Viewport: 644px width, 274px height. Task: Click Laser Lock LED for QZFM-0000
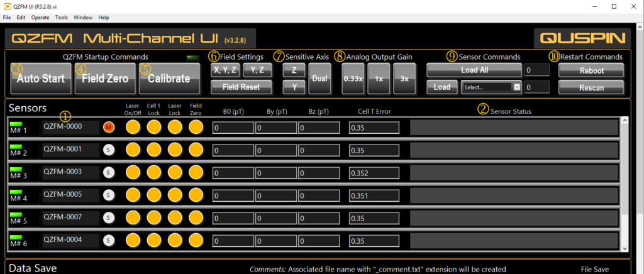[175, 127]
